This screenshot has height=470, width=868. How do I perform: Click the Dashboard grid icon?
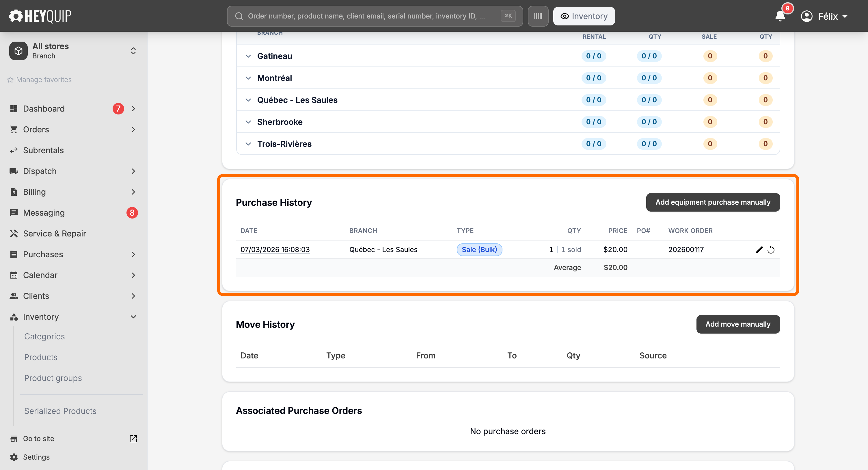tap(14, 109)
